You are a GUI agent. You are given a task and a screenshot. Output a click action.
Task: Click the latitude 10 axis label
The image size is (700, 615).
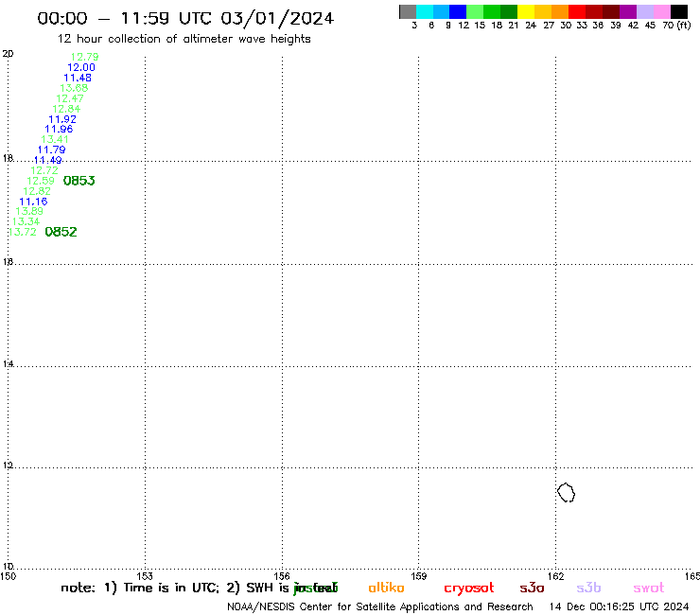click(8, 567)
